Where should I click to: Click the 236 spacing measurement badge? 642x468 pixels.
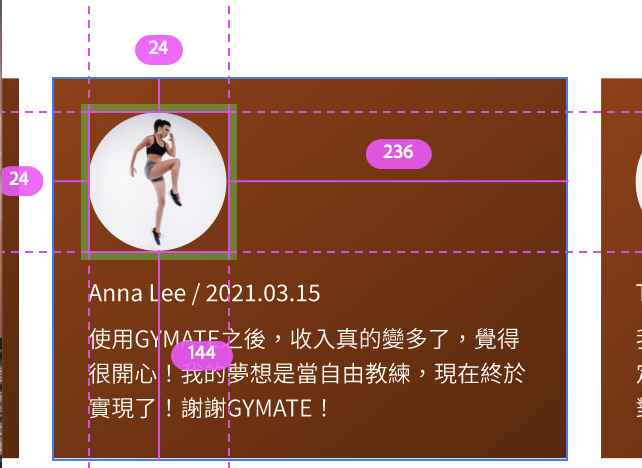pos(398,154)
